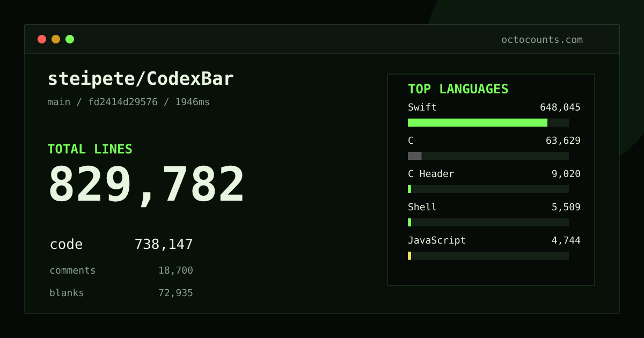Click the yellow JavaScript progress bar
This screenshot has height=338, width=644.
click(x=409, y=255)
